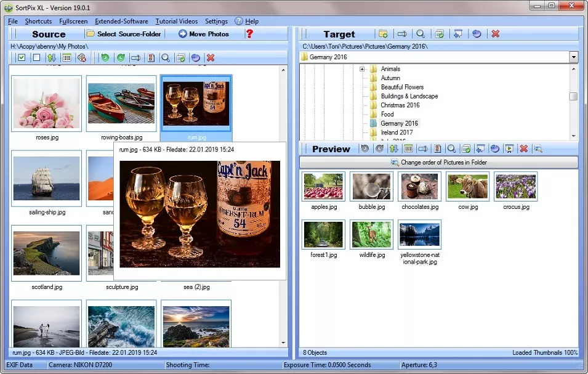Open the Germany 2016 folder dropdown arrow
The width and height of the screenshot is (588, 374).
pyautogui.click(x=573, y=57)
